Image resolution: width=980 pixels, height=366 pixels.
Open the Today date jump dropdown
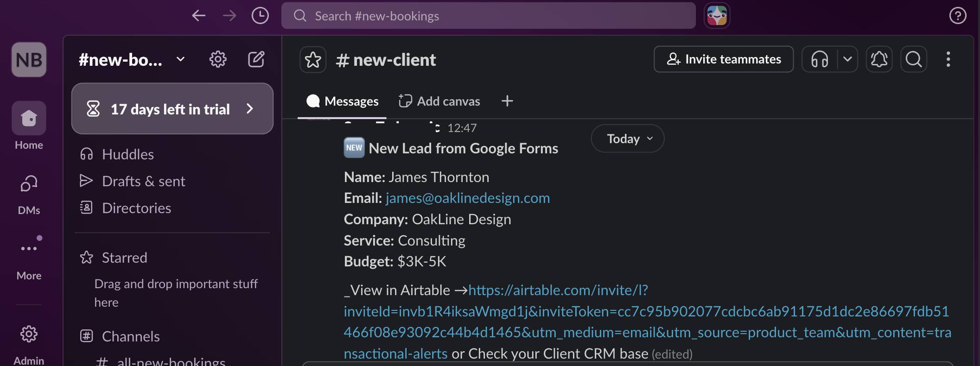(628, 139)
